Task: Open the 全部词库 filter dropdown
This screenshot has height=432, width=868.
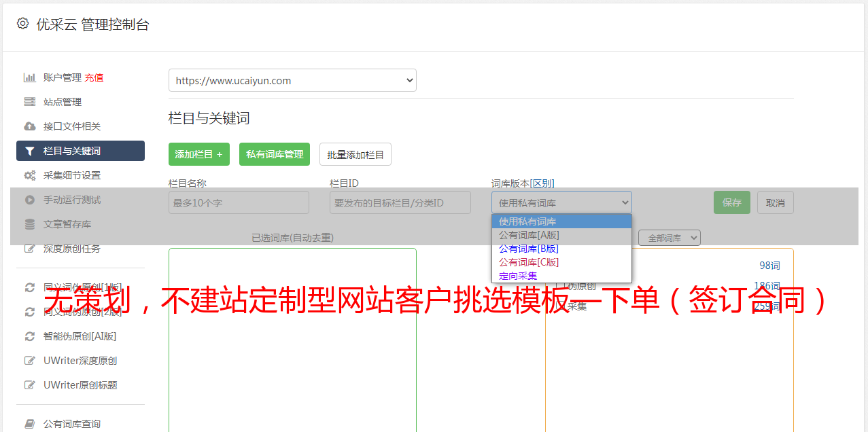Action: (x=670, y=238)
